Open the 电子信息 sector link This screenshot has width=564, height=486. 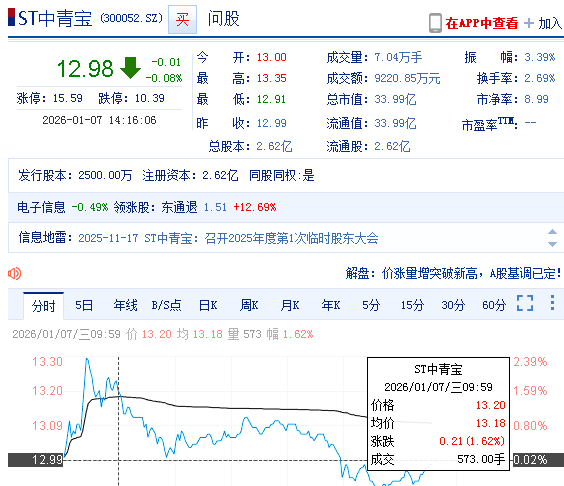click(x=41, y=208)
